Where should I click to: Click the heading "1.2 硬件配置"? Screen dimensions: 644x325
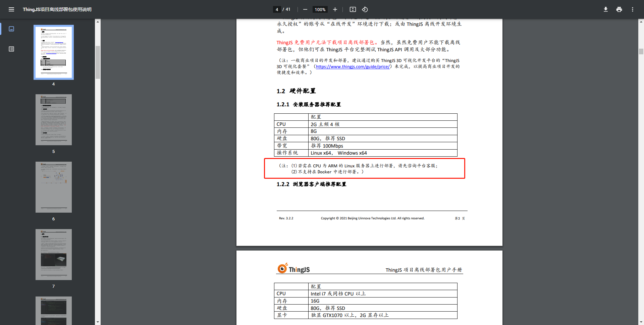(296, 91)
